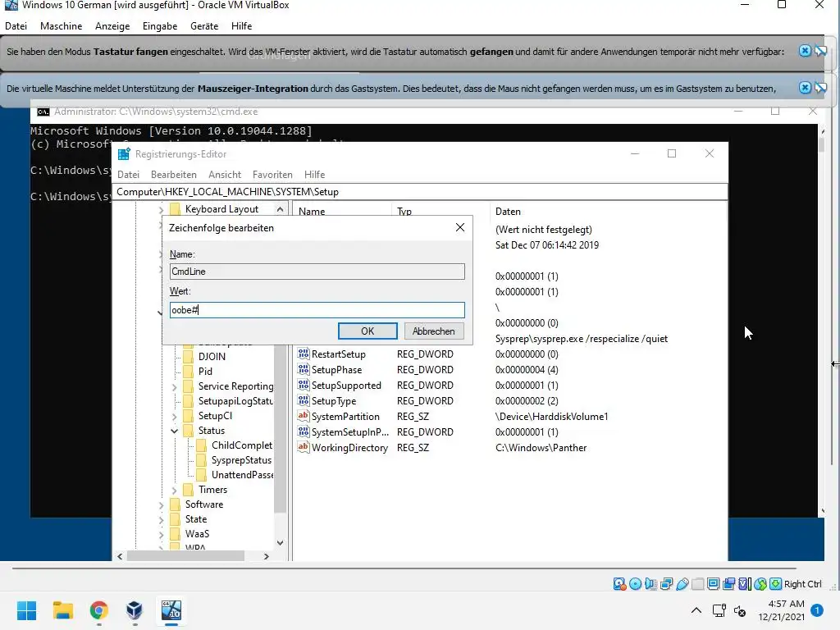Dismiss the Tastatur fangen notification
The image size is (840, 630).
pyautogui.click(x=805, y=51)
